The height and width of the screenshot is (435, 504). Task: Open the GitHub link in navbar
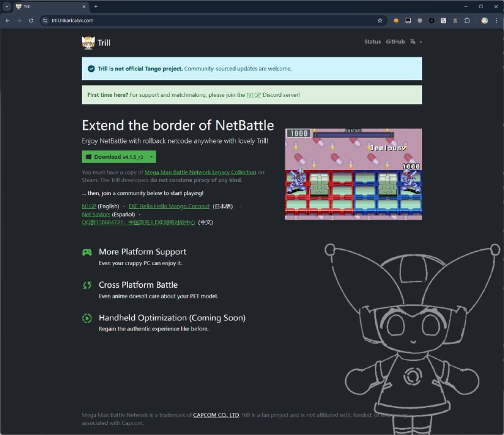(395, 42)
